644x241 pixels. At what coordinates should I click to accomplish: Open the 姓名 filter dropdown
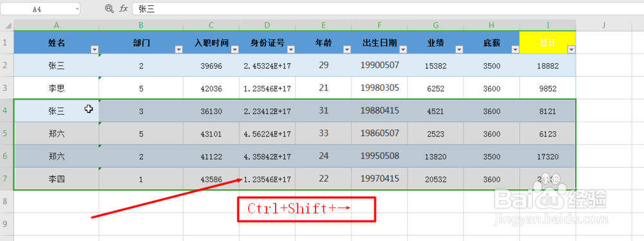(95, 50)
